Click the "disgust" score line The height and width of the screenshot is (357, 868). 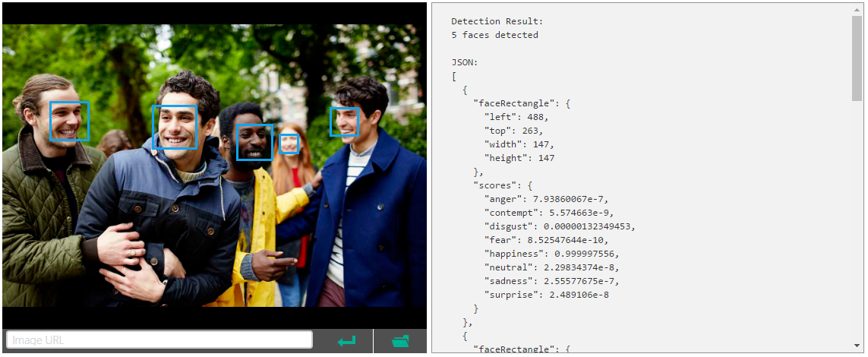560,226
